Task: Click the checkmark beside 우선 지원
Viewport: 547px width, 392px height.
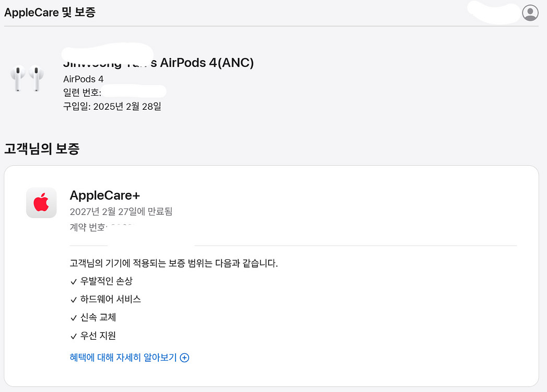Action: 74,336
